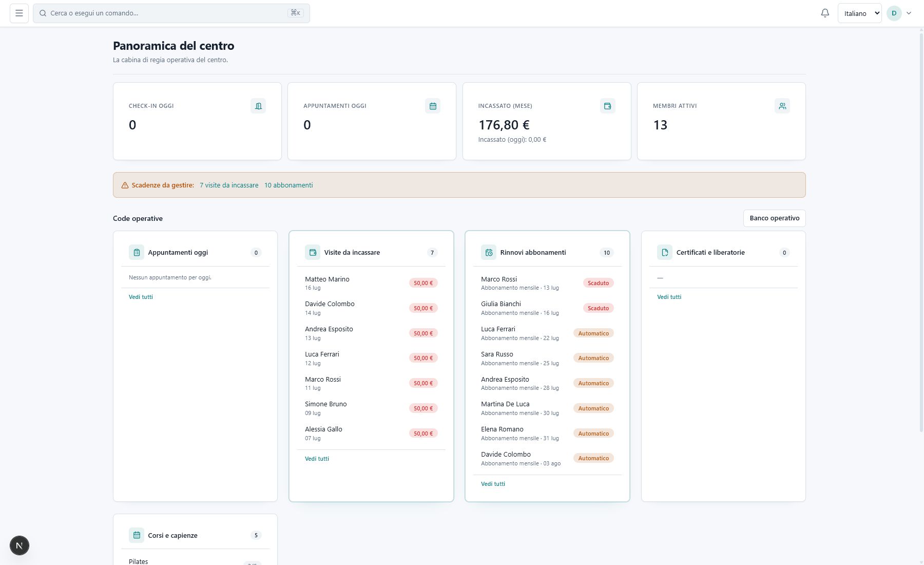This screenshot has height=565, width=924.
Task: Click the Corsi e capienze count badge 5
Action: coord(256,535)
